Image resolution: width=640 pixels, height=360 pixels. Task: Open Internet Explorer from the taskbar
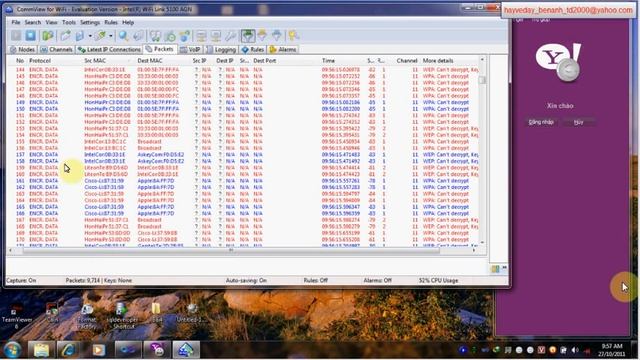pyautogui.click(x=69, y=350)
